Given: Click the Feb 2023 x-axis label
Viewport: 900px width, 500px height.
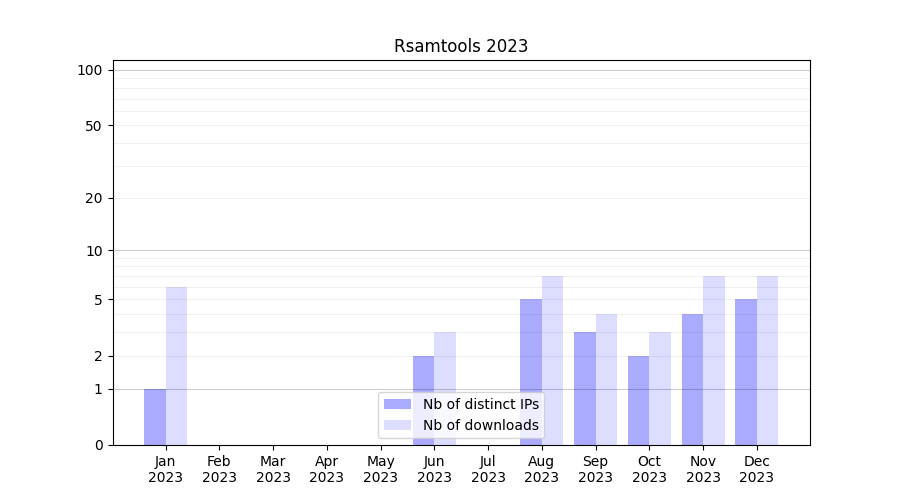Looking at the screenshot, I should click(x=219, y=469).
